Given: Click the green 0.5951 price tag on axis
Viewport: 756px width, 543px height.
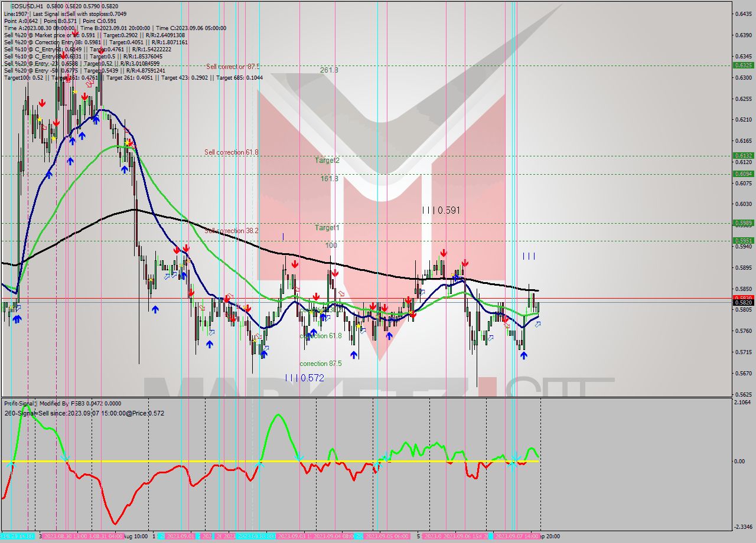Looking at the screenshot, I should [742, 240].
